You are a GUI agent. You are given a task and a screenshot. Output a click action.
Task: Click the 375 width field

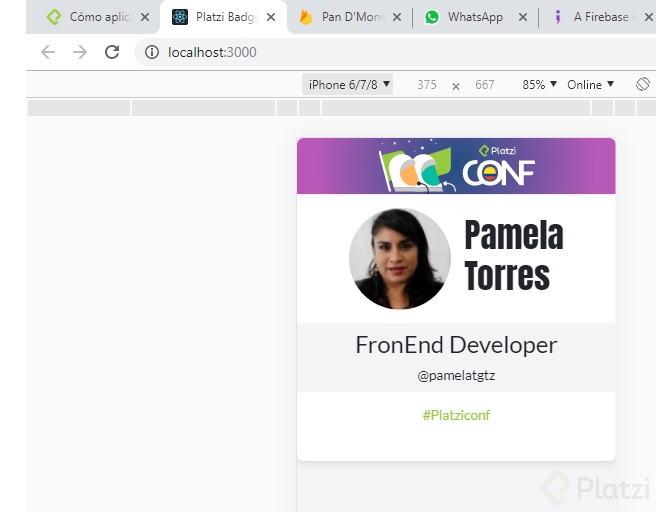click(426, 85)
